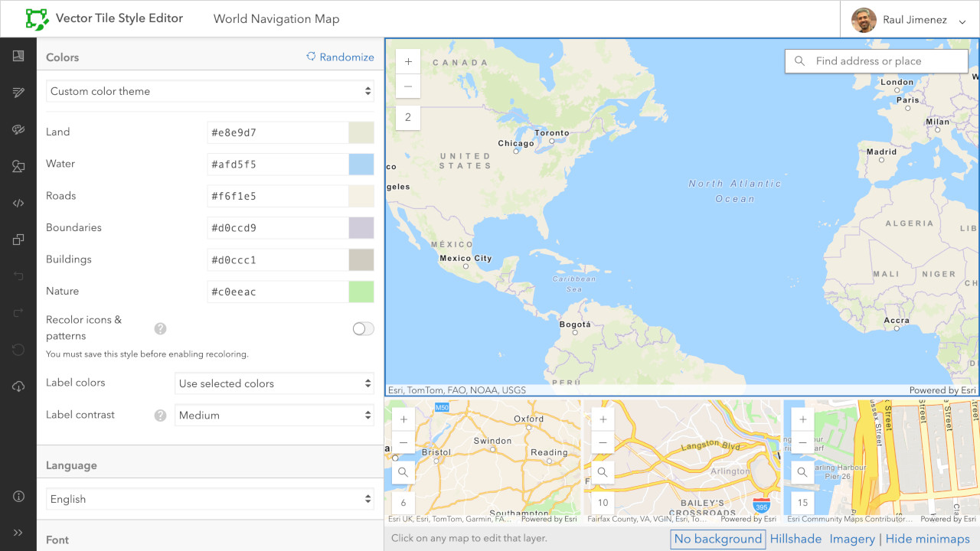Open the English language dropdown

(x=210, y=499)
